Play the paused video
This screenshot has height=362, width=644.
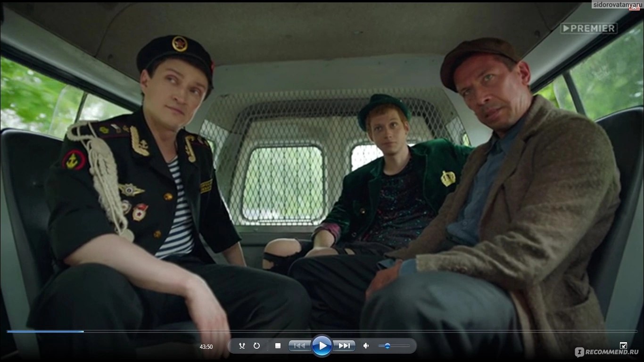(322, 346)
